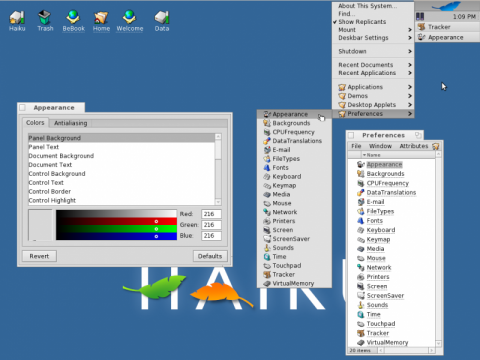Screen dimensions: 480x360
Task: Choose About This System menu entry
Action: (x=373, y=6)
